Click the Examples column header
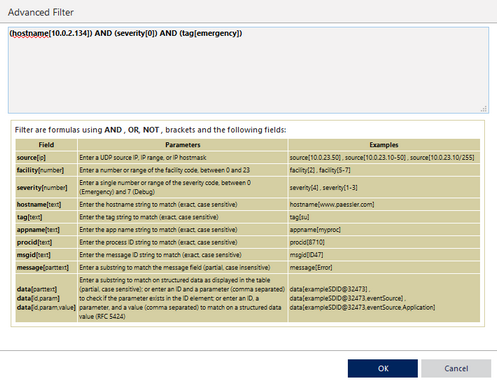The height and width of the screenshot is (384, 497). click(x=384, y=145)
